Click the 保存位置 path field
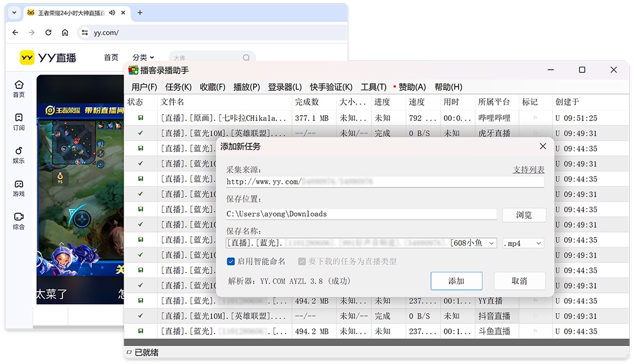 click(361, 214)
